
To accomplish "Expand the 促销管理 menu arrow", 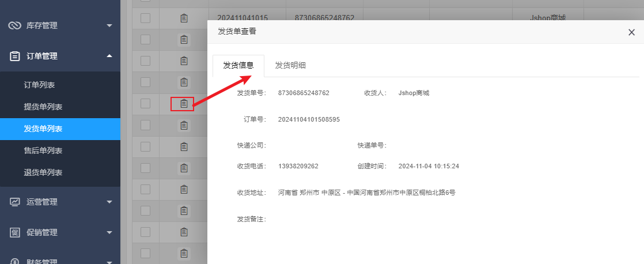I will pos(109,232).
